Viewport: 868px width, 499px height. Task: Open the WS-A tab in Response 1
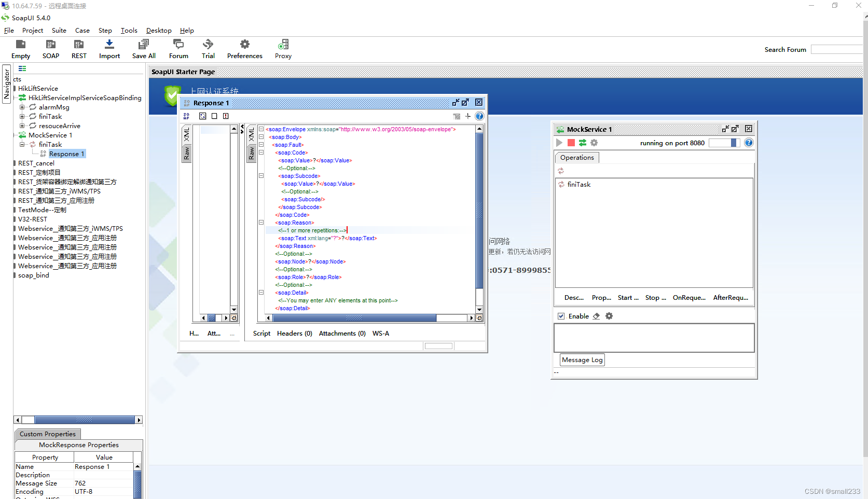click(381, 334)
